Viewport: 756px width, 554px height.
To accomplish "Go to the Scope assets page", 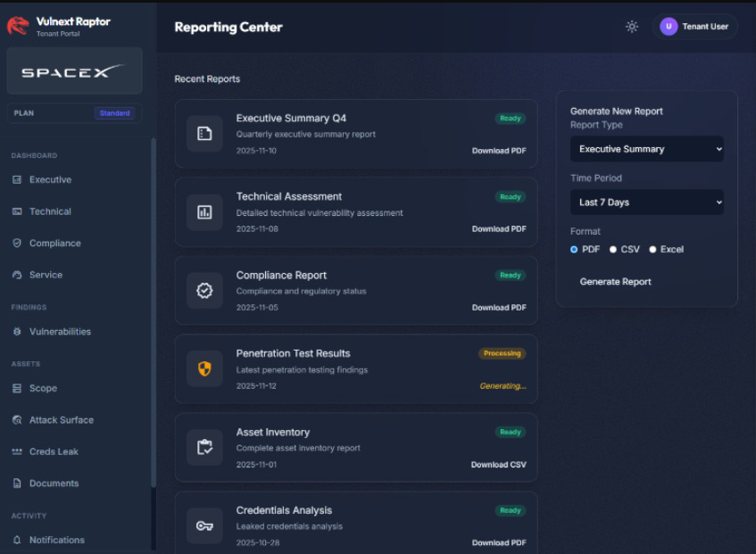I will [x=43, y=388].
